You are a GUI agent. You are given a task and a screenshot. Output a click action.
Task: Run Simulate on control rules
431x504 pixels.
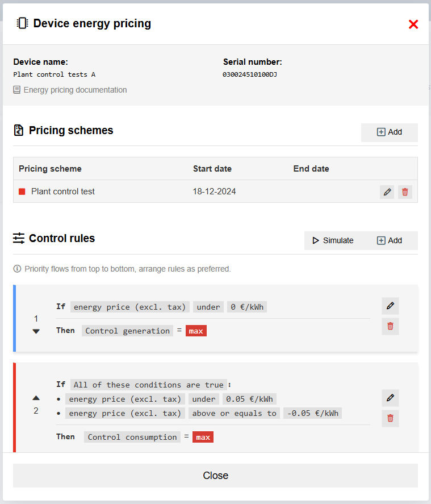(x=333, y=240)
